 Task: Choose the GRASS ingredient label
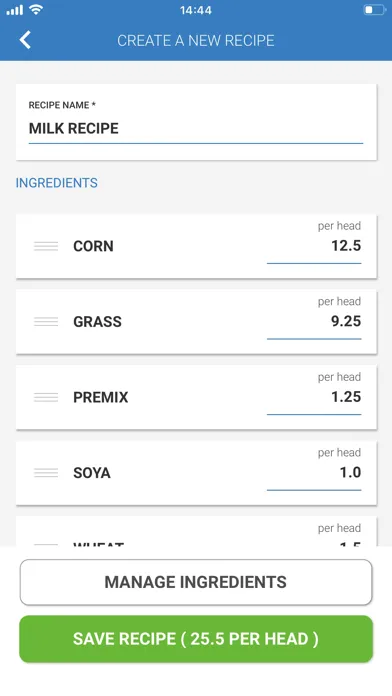coord(97,322)
